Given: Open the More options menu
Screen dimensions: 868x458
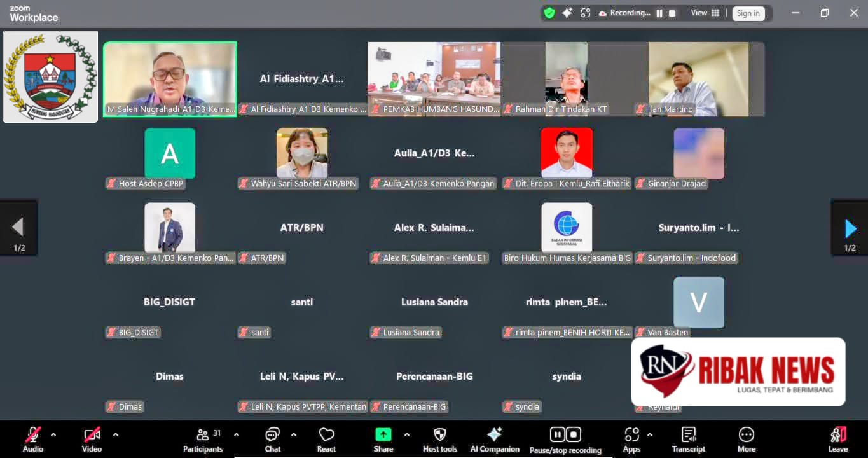Looking at the screenshot, I should click(746, 439).
